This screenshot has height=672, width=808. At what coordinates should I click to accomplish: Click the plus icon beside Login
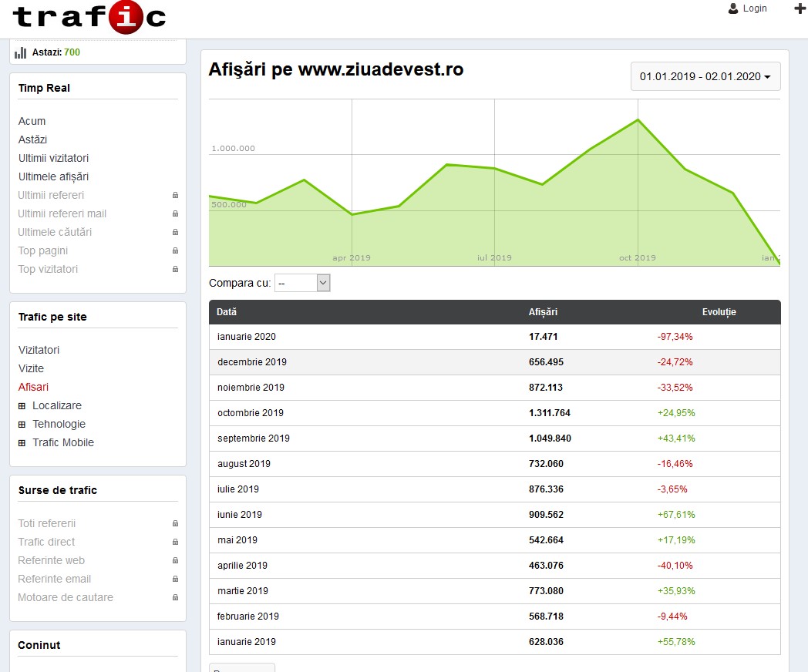click(x=800, y=8)
